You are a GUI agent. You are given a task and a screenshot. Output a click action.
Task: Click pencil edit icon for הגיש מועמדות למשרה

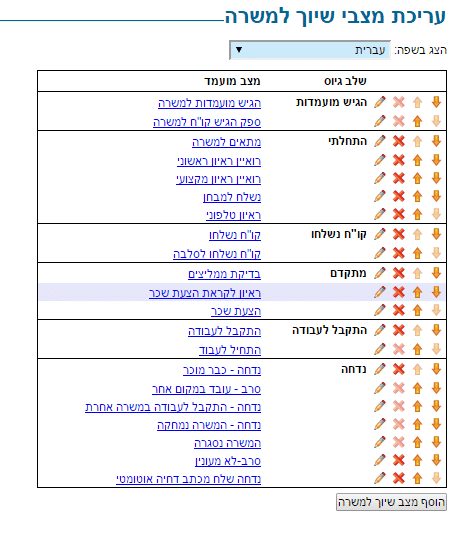(x=380, y=102)
